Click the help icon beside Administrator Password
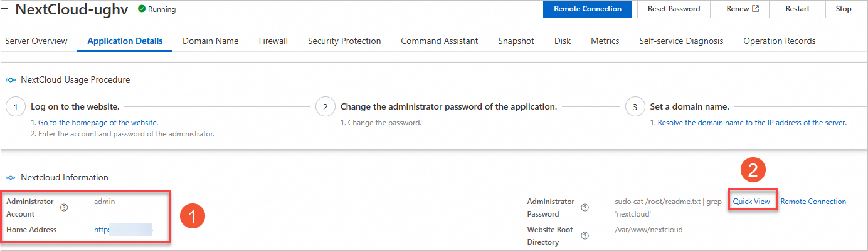Viewport: 868px width, 251px height. click(x=585, y=208)
